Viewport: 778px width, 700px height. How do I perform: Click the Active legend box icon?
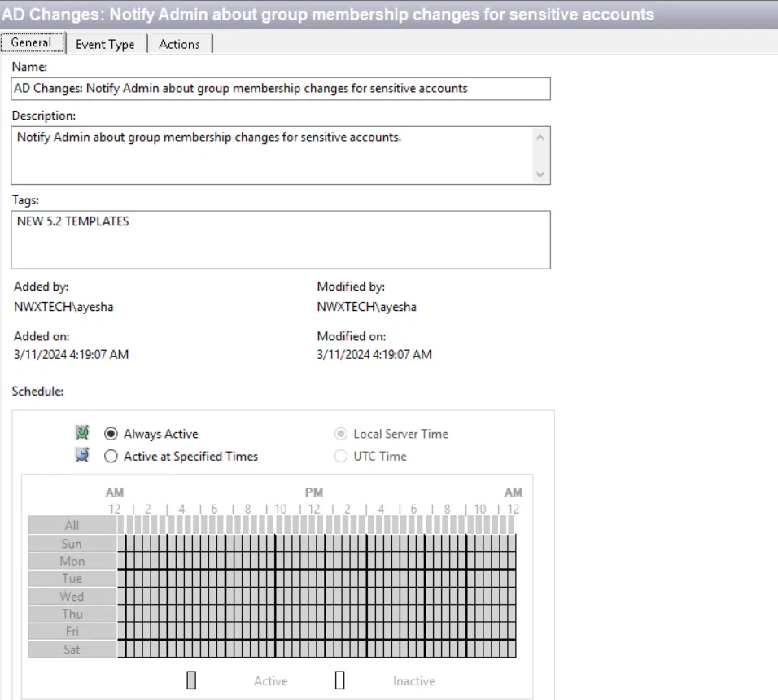[x=191, y=680]
